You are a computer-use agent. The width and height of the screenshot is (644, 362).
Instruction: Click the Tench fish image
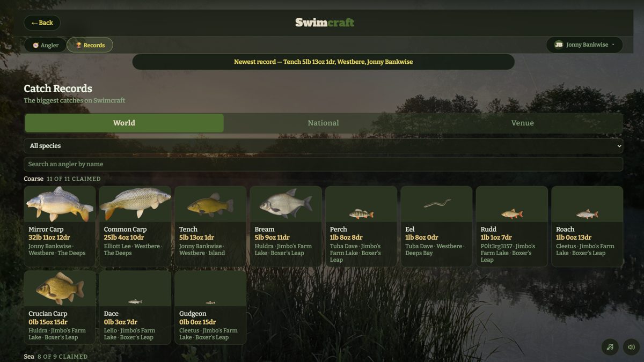tap(210, 204)
